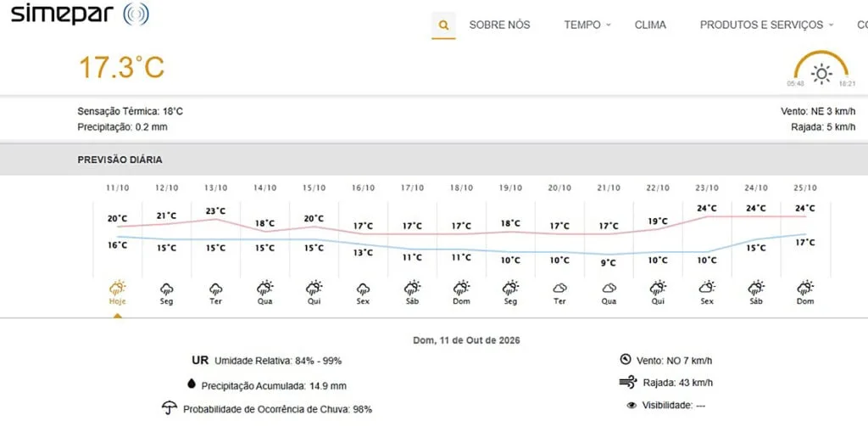Click Visibilidade: --- text
The image size is (868, 426).
(674, 405)
